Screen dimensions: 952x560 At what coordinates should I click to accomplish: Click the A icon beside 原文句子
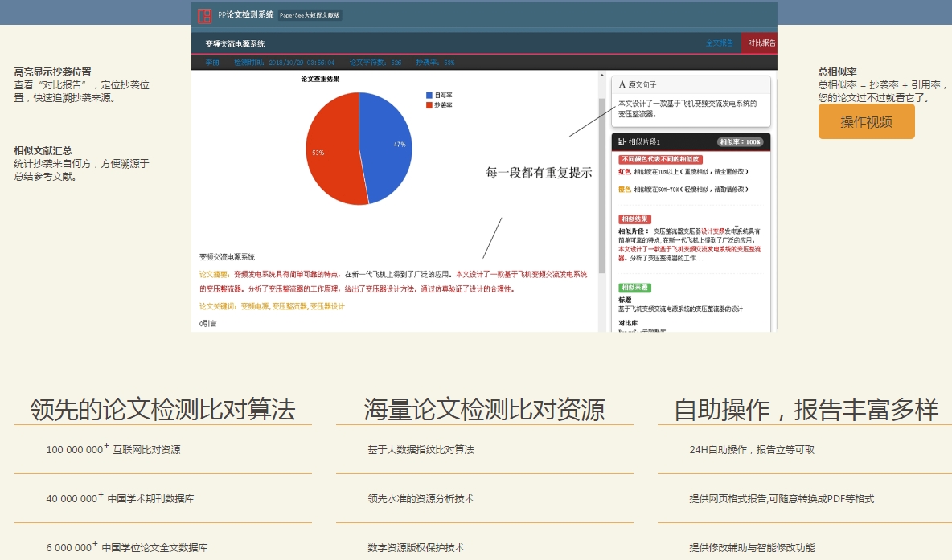coord(622,84)
